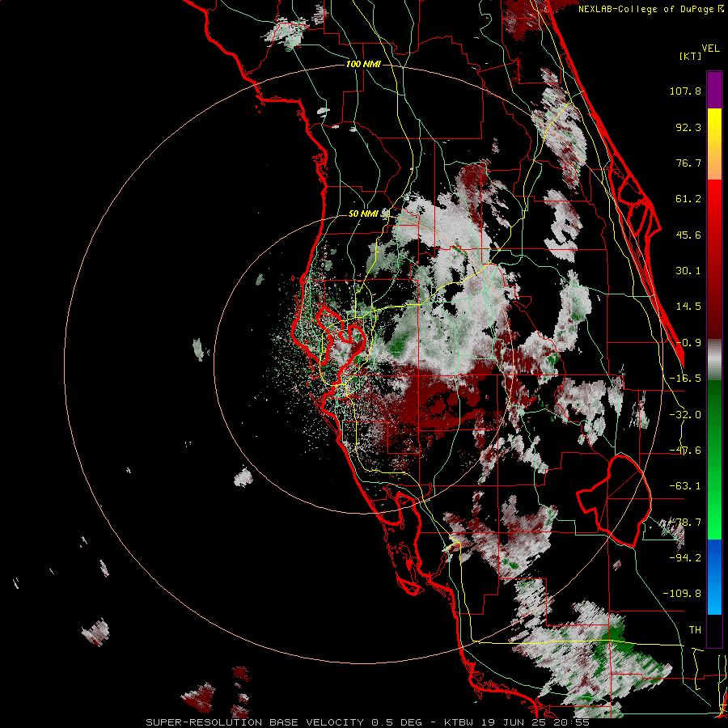Click the '50 NMI' range ring label
Screen dimensions: 728x728
coord(363,214)
